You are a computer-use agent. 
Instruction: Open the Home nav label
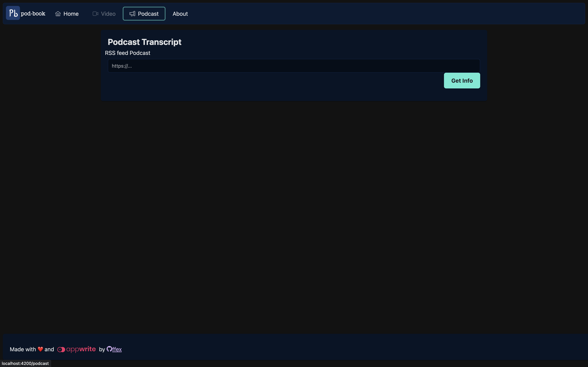71,14
